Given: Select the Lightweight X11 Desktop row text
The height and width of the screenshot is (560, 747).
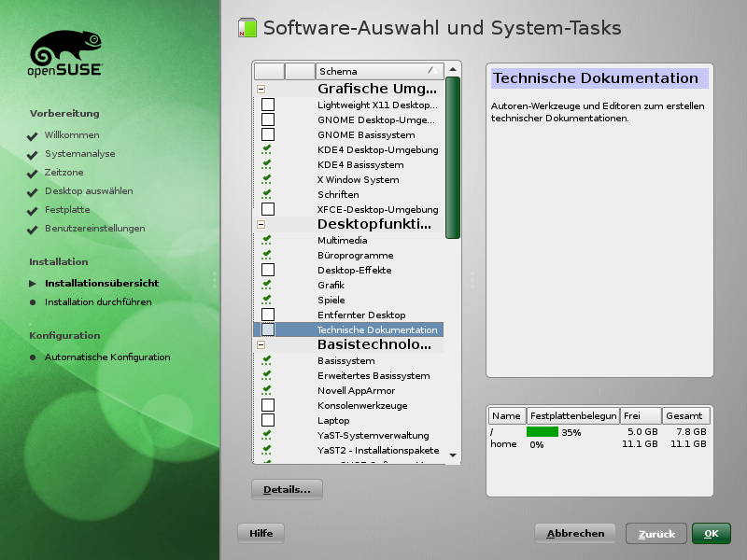Looking at the screenshot, I should pos(377,105).
